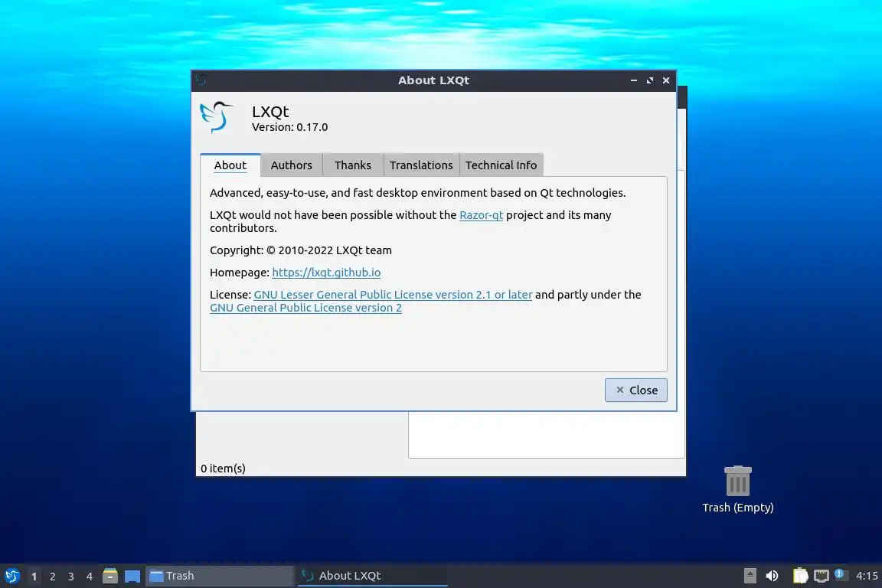Switch to workspace 3
Screen dimensions: 882x588
click(71, 577)
